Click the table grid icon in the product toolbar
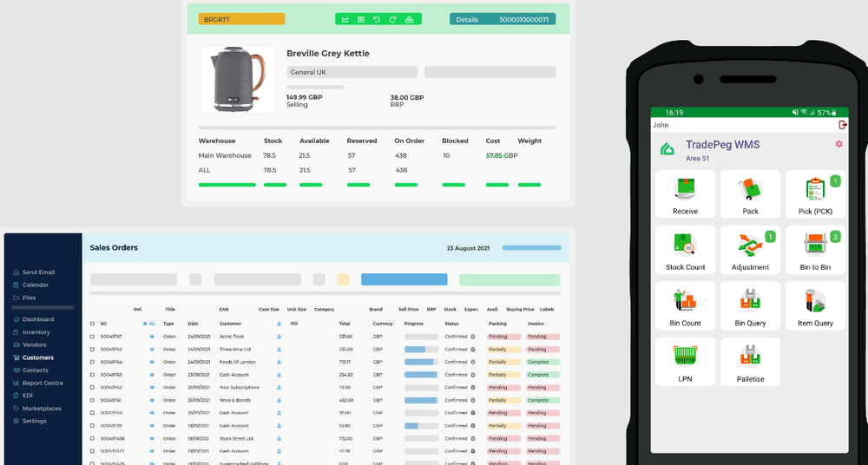 click(361, 19)
